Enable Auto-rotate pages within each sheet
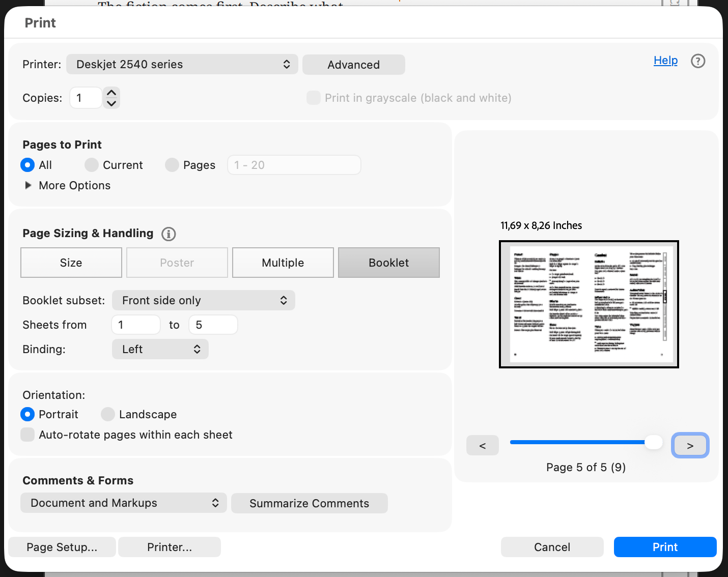Viewport: 728px width, 577px height. click(x=27, y=435)
